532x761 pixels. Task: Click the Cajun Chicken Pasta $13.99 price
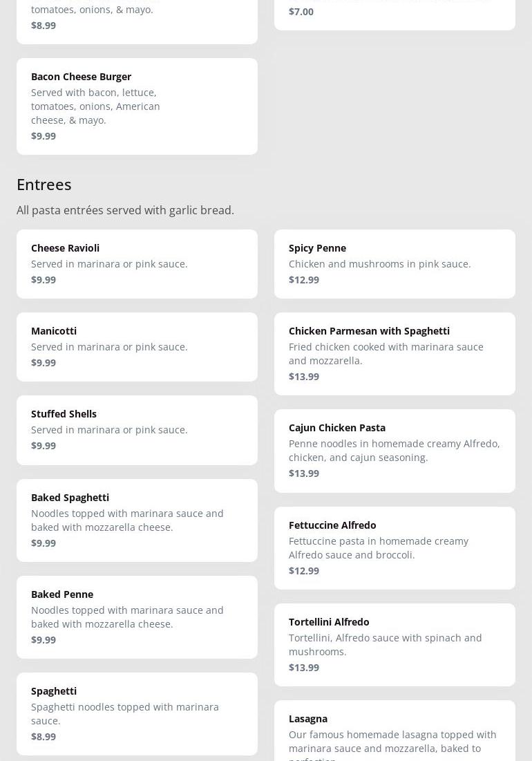click(304, 473)
